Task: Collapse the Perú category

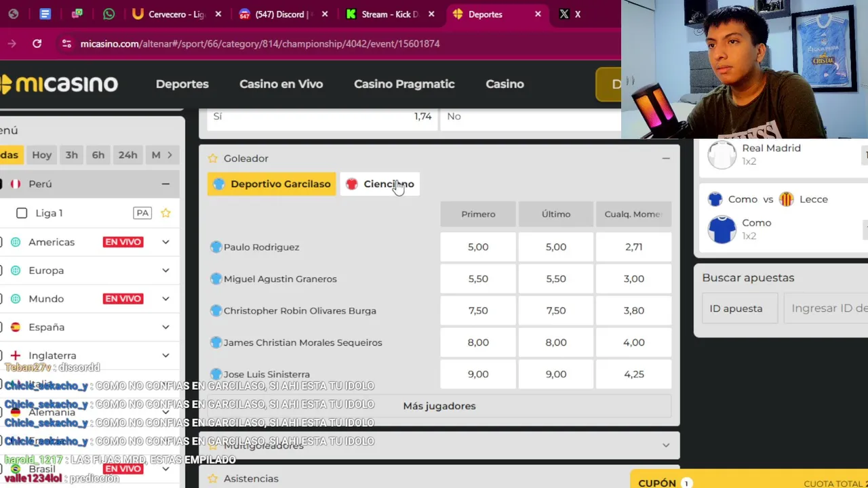Action: [x=165, y=184]
